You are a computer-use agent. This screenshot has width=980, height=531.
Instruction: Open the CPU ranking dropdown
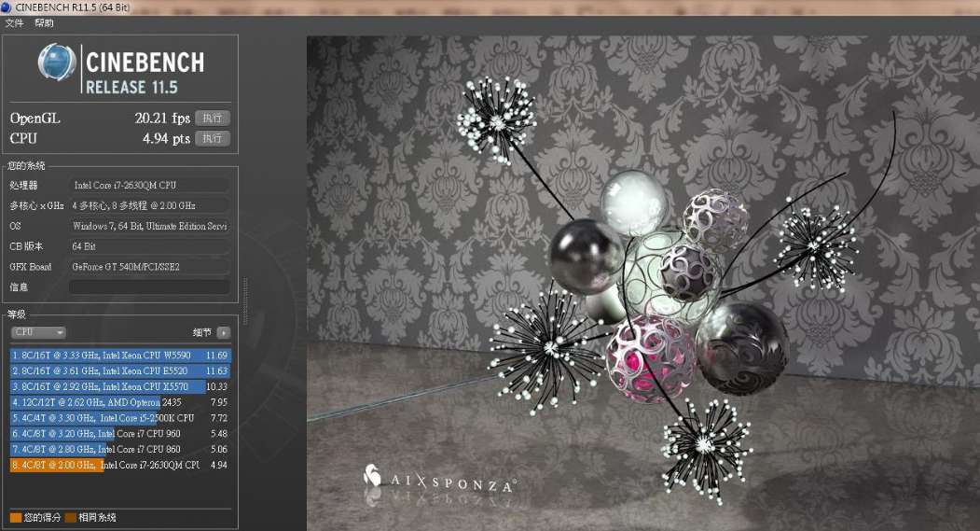point(38,332)
